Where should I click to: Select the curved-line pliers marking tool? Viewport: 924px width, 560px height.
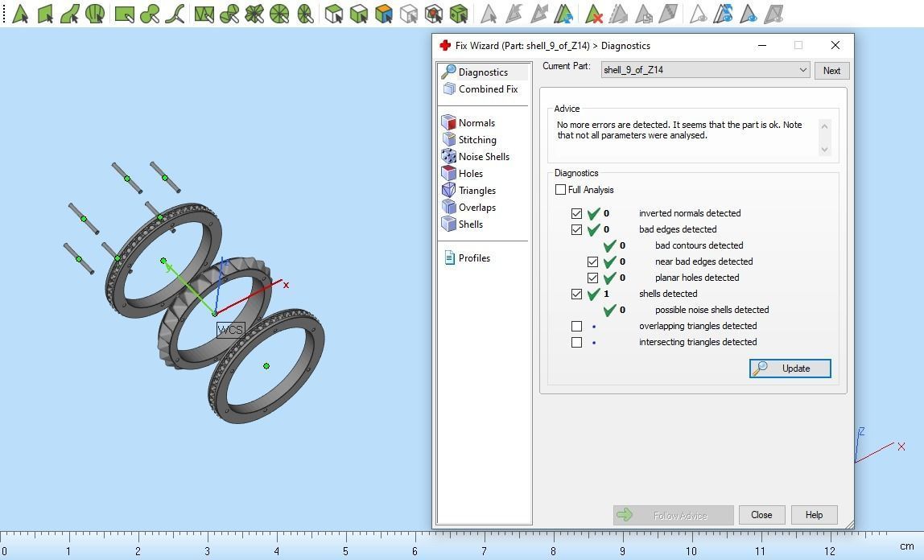[175, 14]
